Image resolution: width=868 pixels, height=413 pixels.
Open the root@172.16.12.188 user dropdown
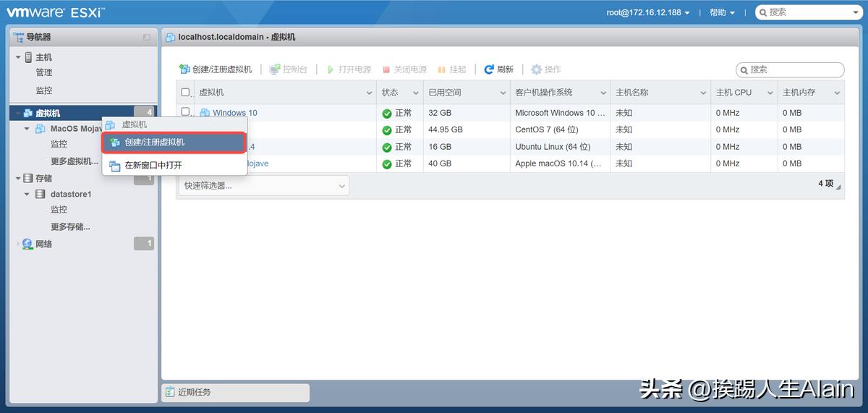[x=648, y=13]
